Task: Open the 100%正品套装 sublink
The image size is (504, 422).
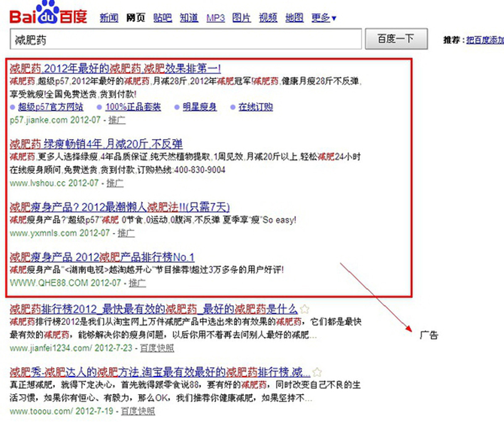Action: [133, 107]
